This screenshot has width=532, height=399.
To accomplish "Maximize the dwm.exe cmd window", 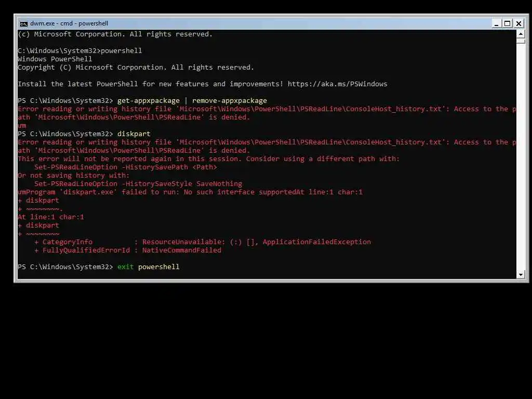I will [x=507, y=24].
